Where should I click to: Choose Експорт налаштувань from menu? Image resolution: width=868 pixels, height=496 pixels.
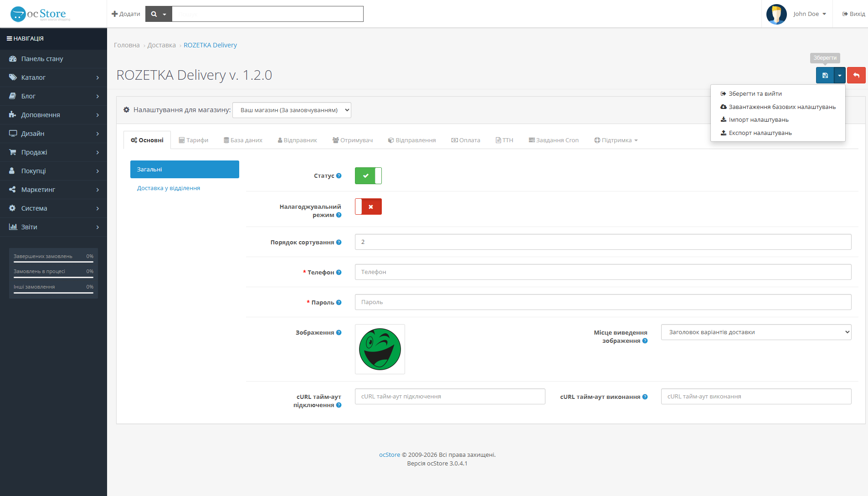coord(778,133)
